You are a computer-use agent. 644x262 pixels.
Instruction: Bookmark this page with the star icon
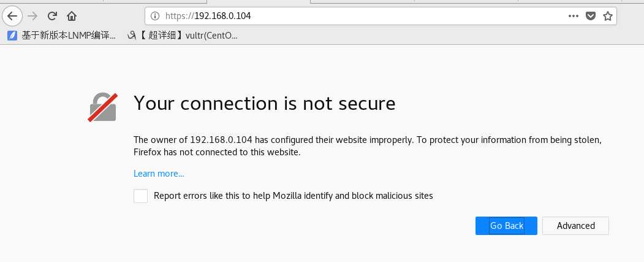point(608,16)
